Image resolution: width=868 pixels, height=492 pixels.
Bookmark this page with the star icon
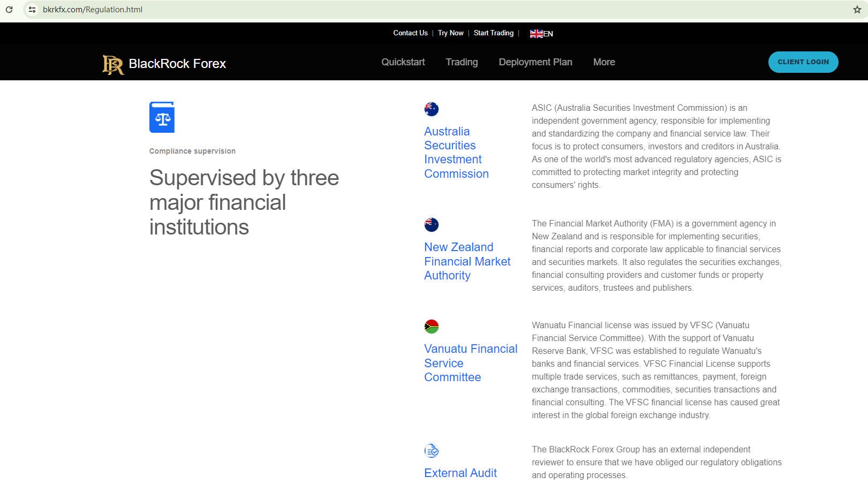pyautogui.click(x=857, y=10)
